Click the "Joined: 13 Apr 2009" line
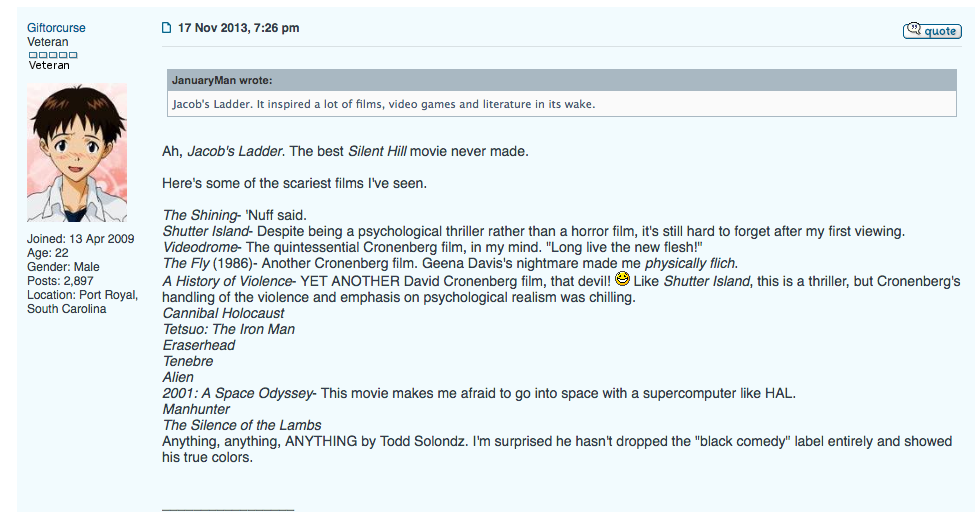The width and height of the screenshot is (976, 512). coord(80,239)
